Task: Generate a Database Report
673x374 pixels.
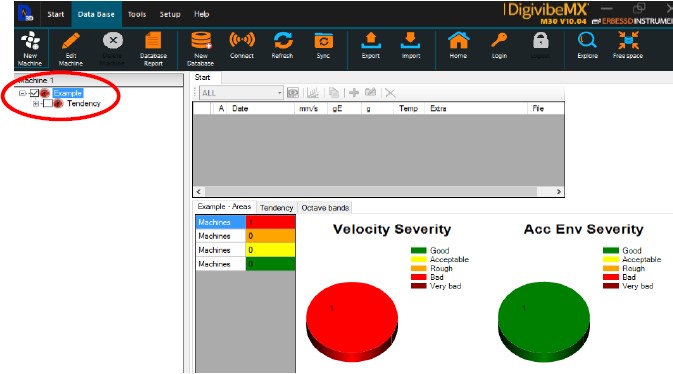Action: [153, 48]
